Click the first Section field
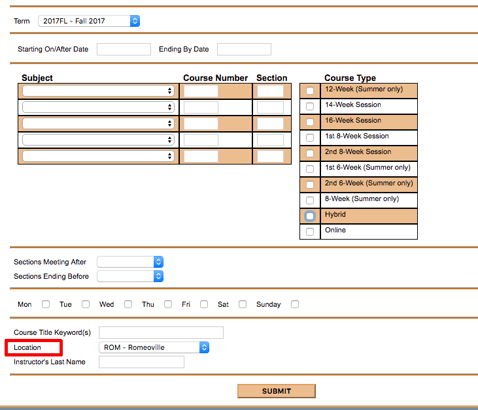 [x=270, y=91]
